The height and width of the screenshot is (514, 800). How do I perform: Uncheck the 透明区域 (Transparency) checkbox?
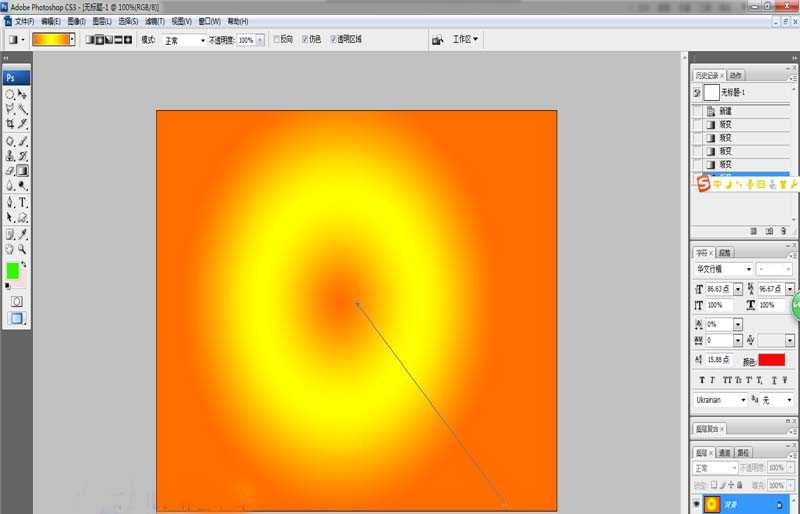[x=334, y=40]
